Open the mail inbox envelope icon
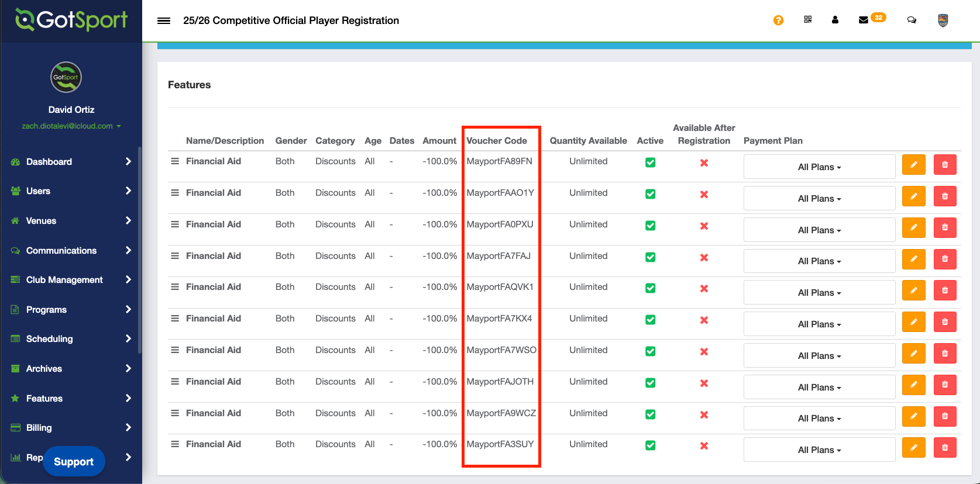The image size is (980, 484). [863, 20]
